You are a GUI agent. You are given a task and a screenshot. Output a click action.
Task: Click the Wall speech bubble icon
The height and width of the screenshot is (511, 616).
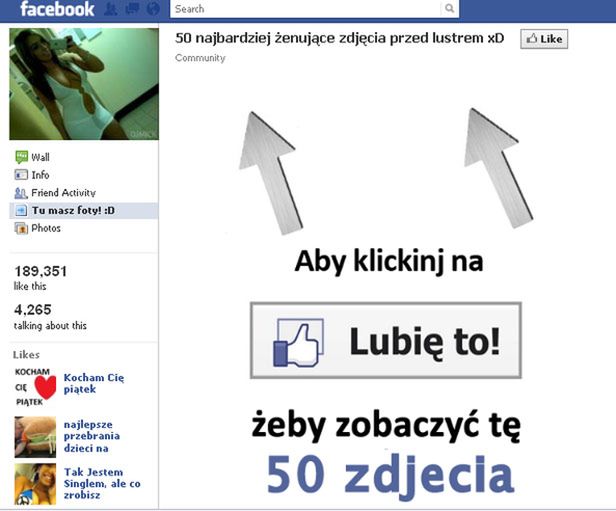(21, 157)
